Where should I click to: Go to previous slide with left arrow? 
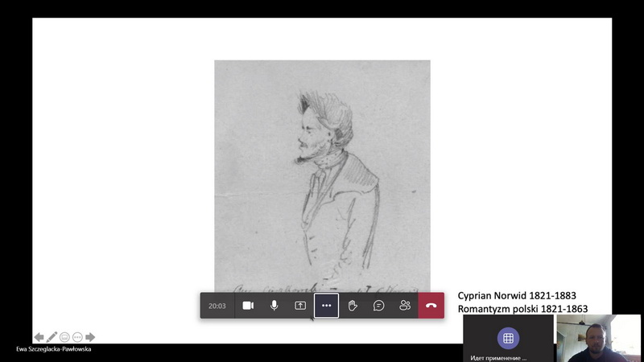39,337
